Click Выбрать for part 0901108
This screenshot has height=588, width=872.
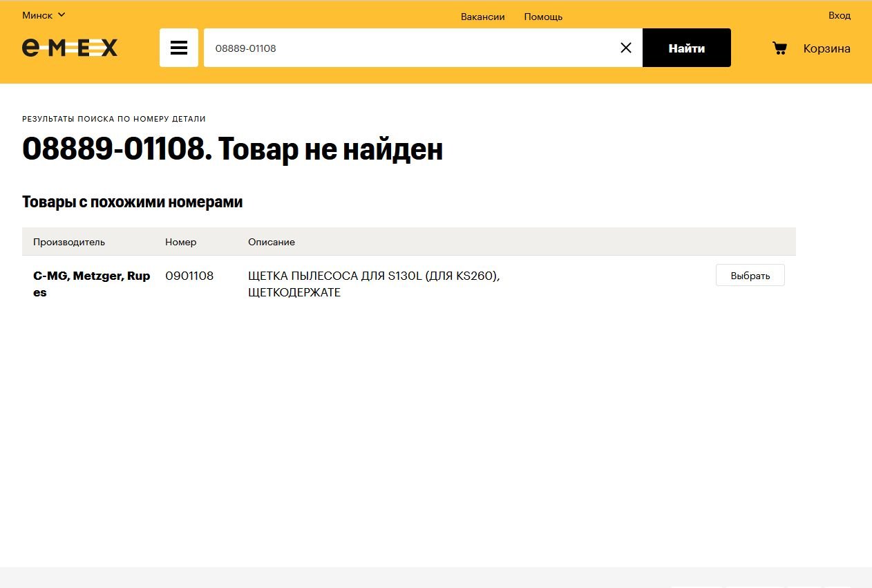[x=750, y=275]
